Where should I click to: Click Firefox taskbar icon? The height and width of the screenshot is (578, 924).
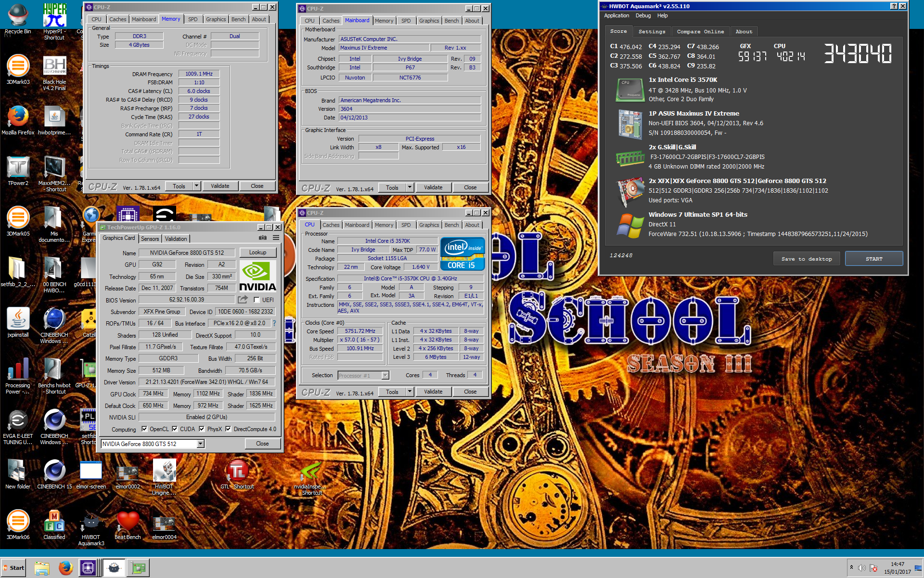(66, 568)
